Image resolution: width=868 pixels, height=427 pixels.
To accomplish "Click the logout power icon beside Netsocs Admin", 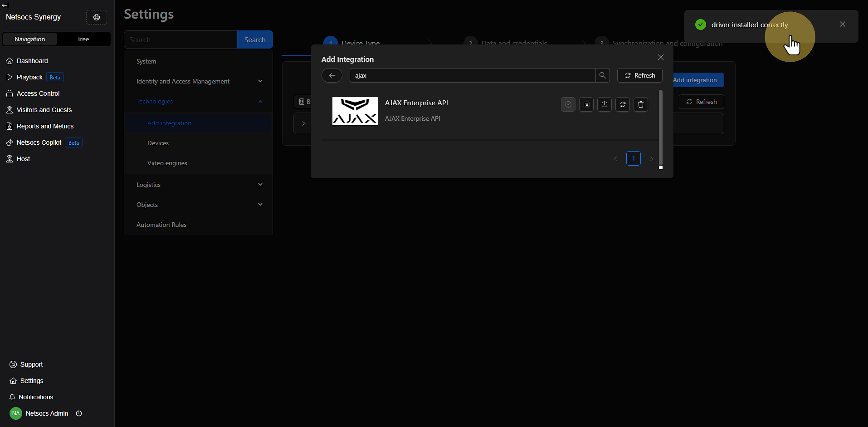I will (79, 413).
